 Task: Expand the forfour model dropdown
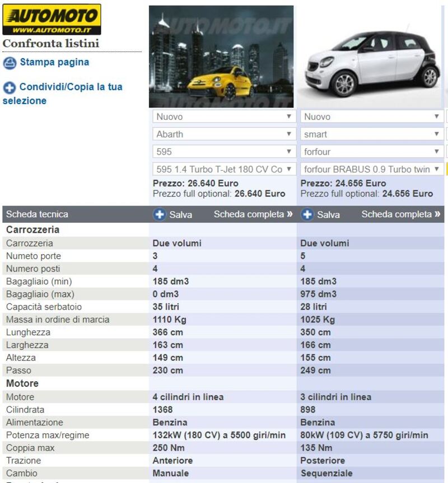(x=372, y=152)
